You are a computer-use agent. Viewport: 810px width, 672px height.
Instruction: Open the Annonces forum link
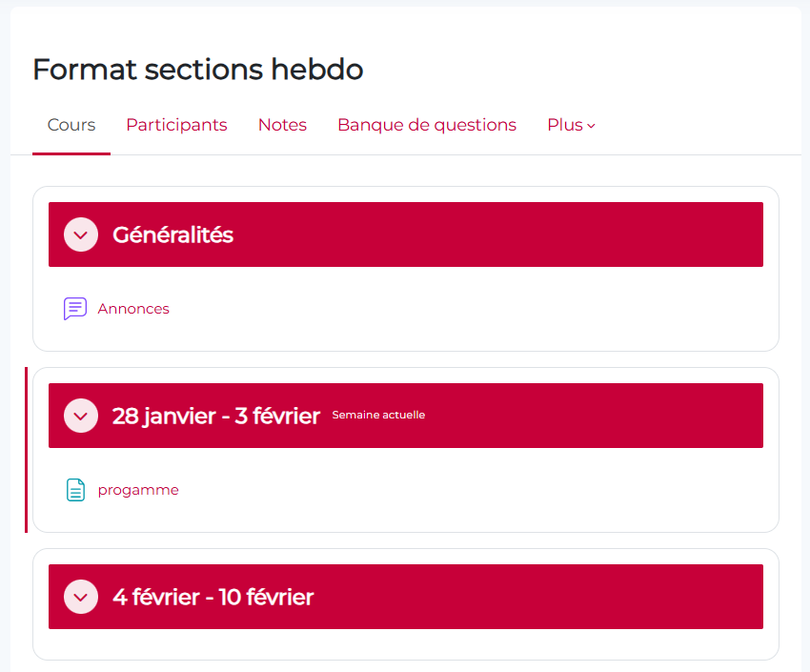133,309
